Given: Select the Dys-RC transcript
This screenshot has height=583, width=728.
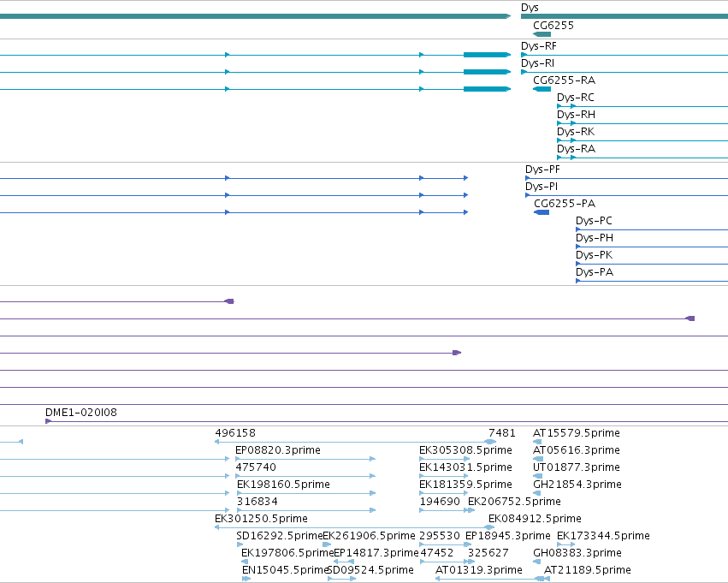Looking at the screenshot, I should pos(576,98).
